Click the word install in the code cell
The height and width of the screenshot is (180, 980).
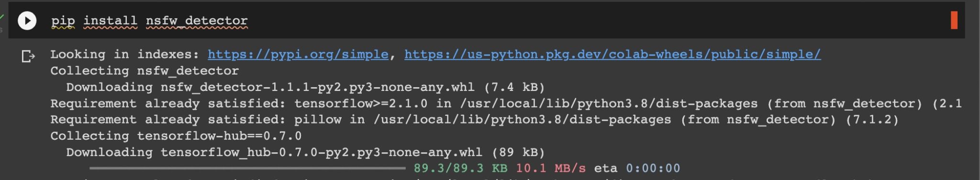pos(110,21)
